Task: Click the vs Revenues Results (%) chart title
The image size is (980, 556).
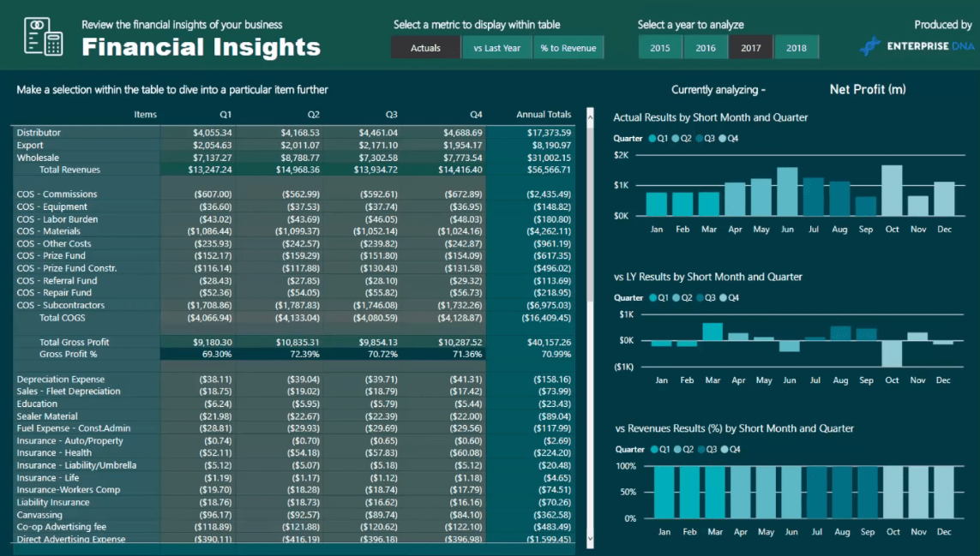Action: point(735,428)
